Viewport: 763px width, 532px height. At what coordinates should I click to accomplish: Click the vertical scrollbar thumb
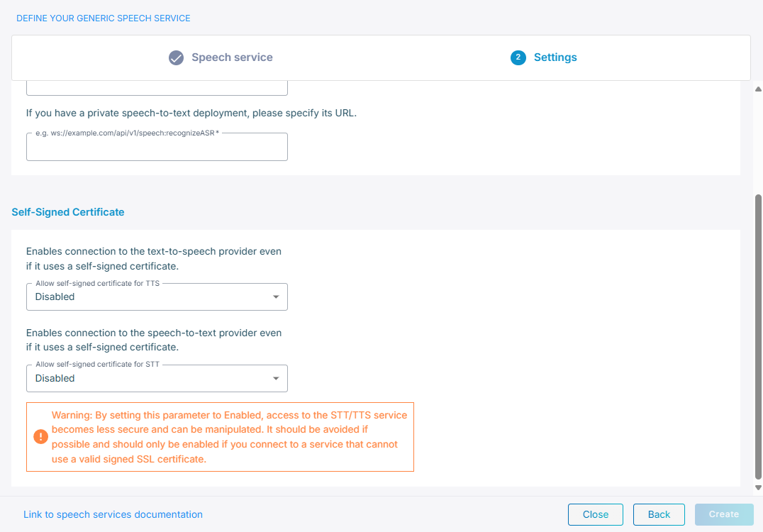coord(758,333)
